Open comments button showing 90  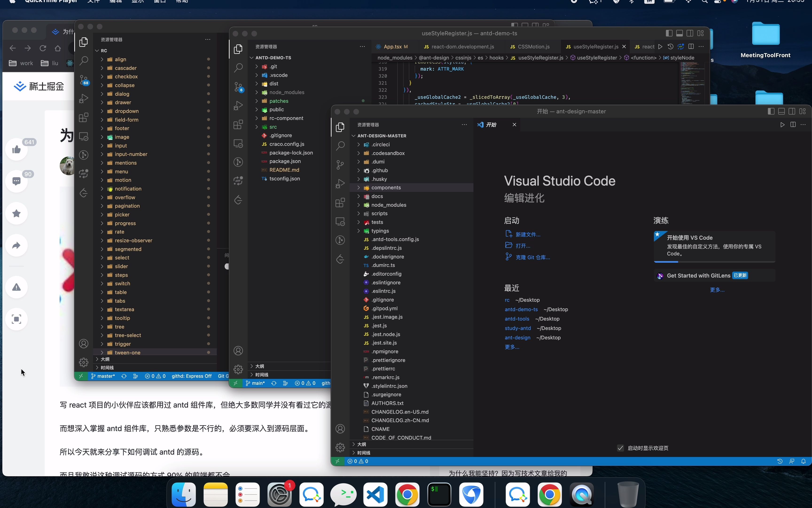(x=16, y=181)
